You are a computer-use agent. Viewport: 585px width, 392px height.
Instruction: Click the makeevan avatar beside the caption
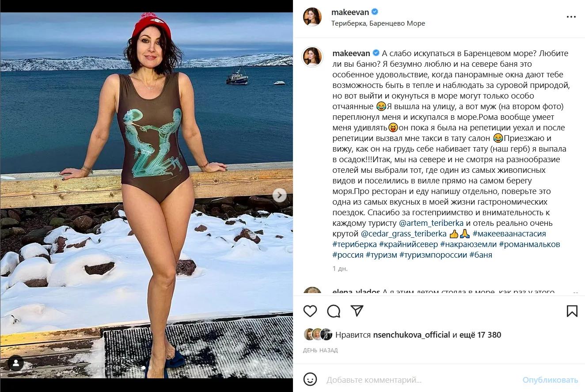click(312, 57)
